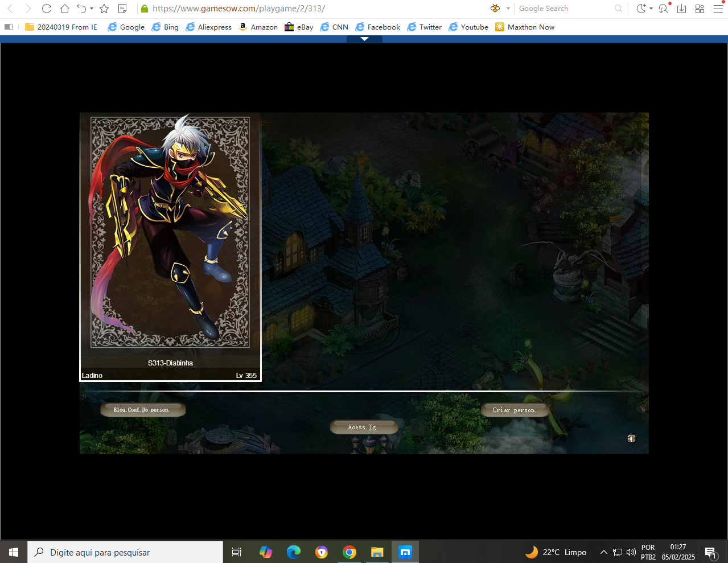This screenshot has width=728, height=563.
Task: Open the Facebook bookmark
Action: click(378, 27)
